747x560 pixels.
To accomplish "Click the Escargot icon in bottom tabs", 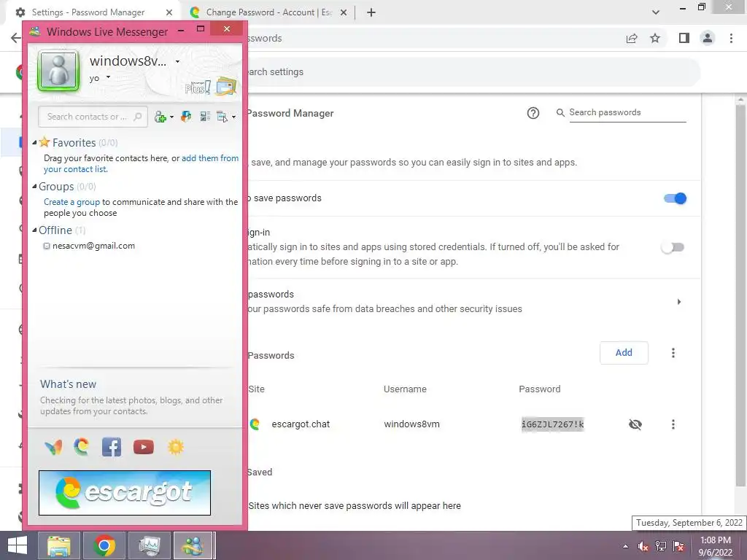I will coord(82,447).
